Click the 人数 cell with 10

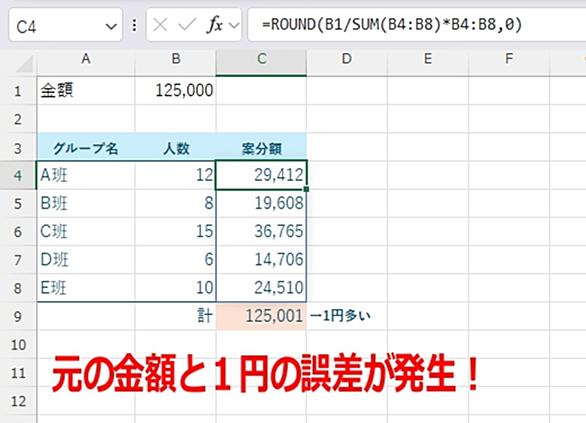[176, 288]
